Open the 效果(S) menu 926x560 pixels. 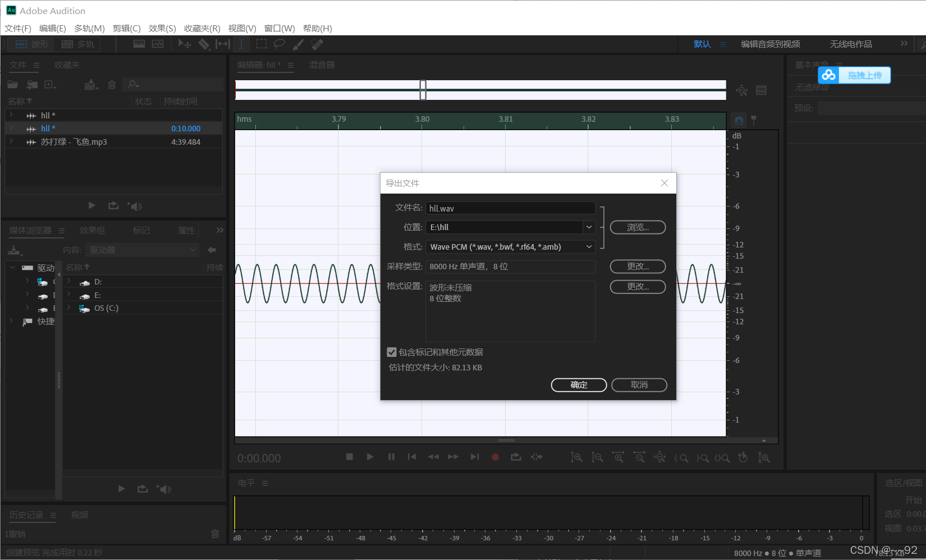pyautogui.click(x=162, y=29)
